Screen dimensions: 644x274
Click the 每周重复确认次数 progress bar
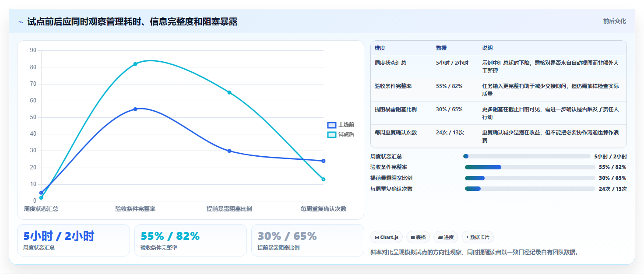click(x=530, y=189)
